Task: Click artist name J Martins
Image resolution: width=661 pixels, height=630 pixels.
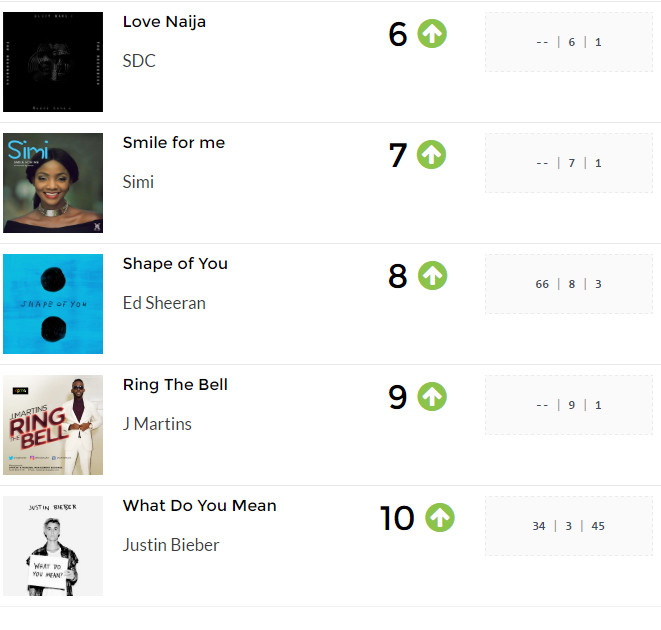Action: click(x=157, y=424)
